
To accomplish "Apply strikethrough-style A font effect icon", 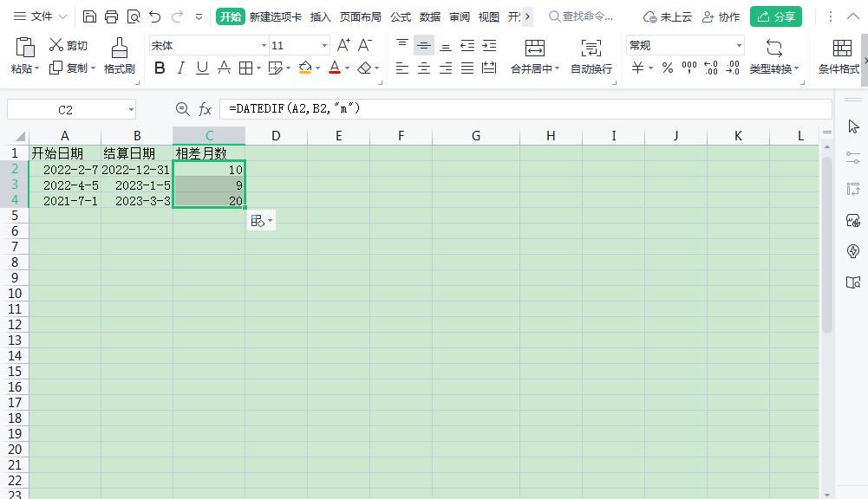I will click(x=225, y=68).
